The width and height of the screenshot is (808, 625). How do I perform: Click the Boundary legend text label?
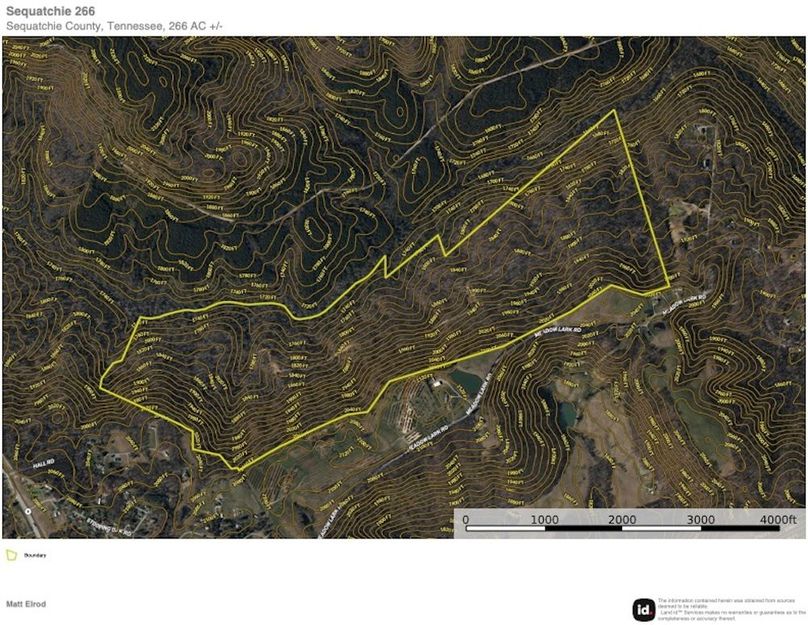(37, 555)
